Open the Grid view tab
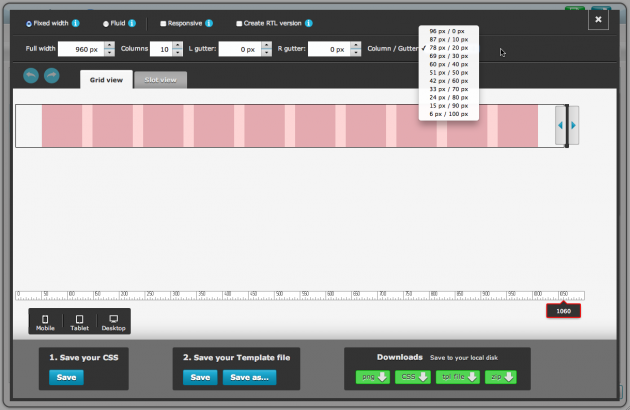 pyautogui.click(x=105, y=80)
